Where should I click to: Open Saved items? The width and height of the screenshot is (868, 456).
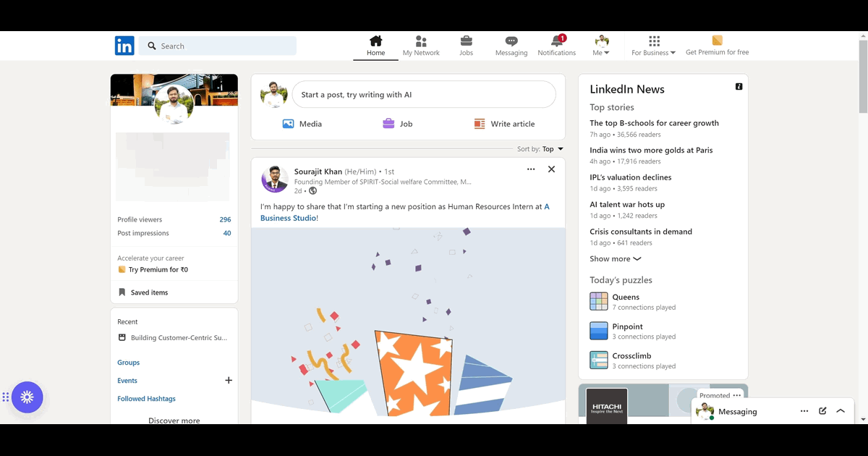tap(143, 292)
